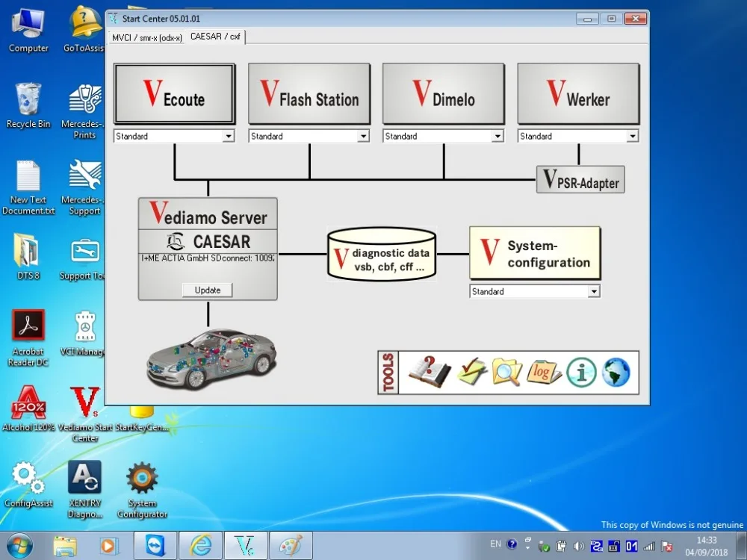This screenshot has height=560, width=747.
Task: Open Windows Media Player taskbar icon
Action: (109, 546)
